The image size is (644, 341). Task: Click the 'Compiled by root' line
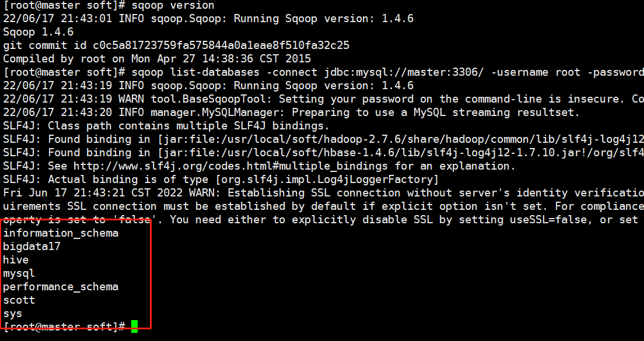(157, 59)
